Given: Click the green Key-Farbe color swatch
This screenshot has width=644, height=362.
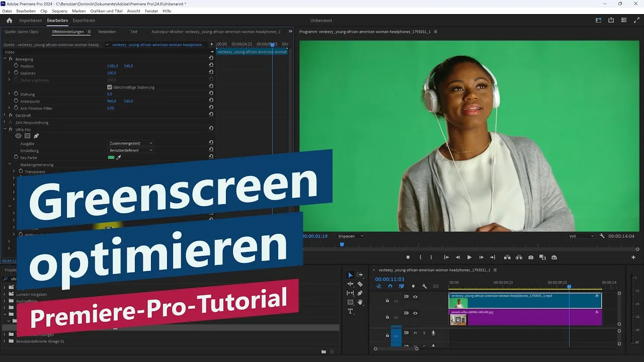Looking at the screenshot, I should point(112,156).
